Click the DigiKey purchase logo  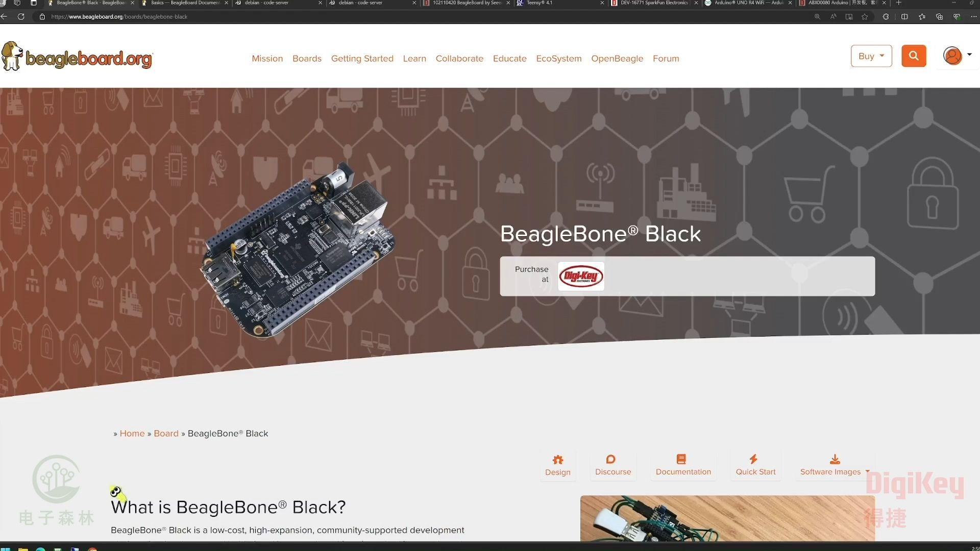(581, 276)
